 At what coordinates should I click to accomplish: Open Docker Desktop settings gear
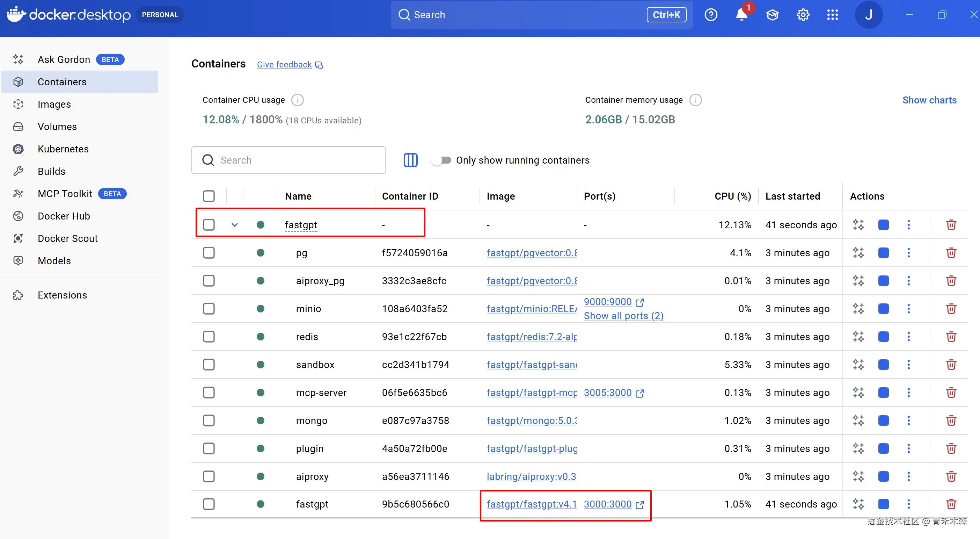click(x=803, y=14)
